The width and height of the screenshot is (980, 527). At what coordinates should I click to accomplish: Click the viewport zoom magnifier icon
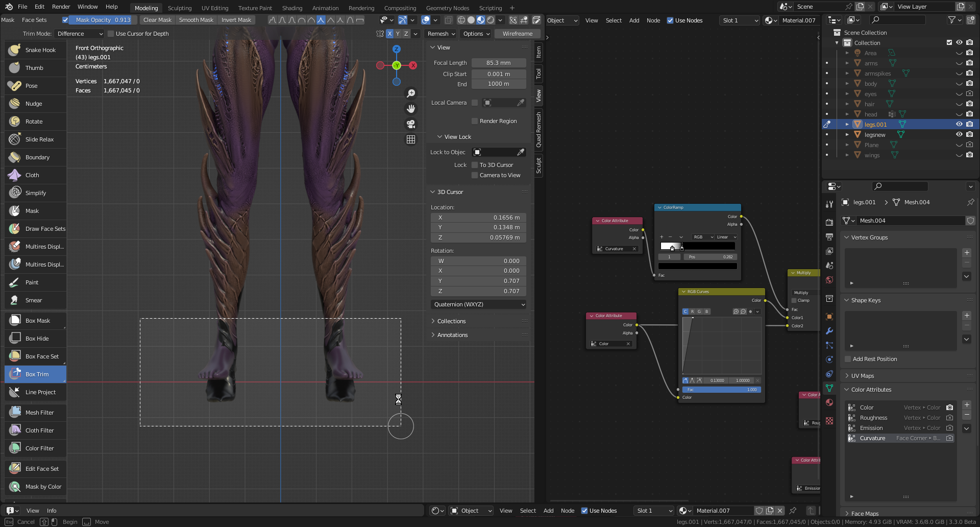[411, 93]
